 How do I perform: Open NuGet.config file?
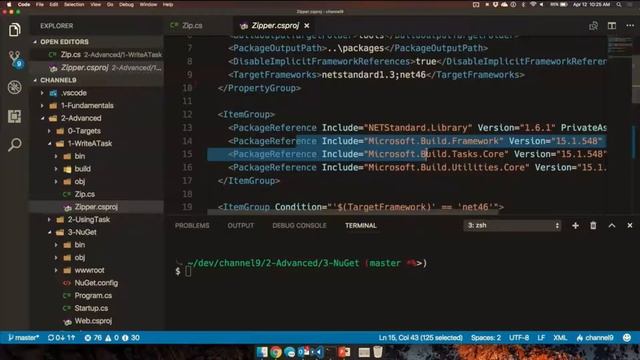(x=96, y=283)
